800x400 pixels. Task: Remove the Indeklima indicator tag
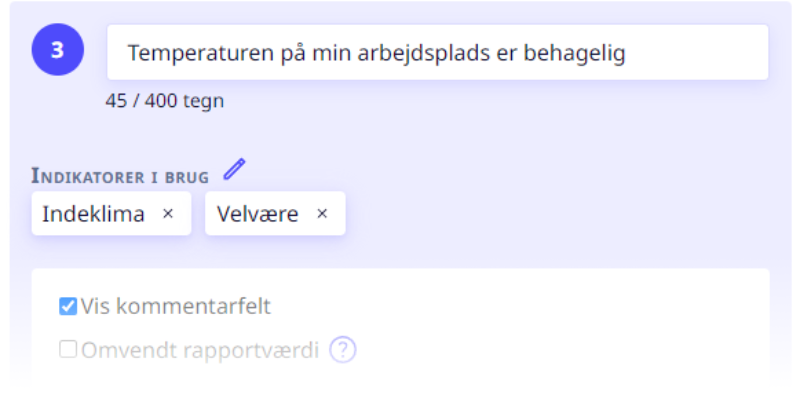[x=168, y=214]
